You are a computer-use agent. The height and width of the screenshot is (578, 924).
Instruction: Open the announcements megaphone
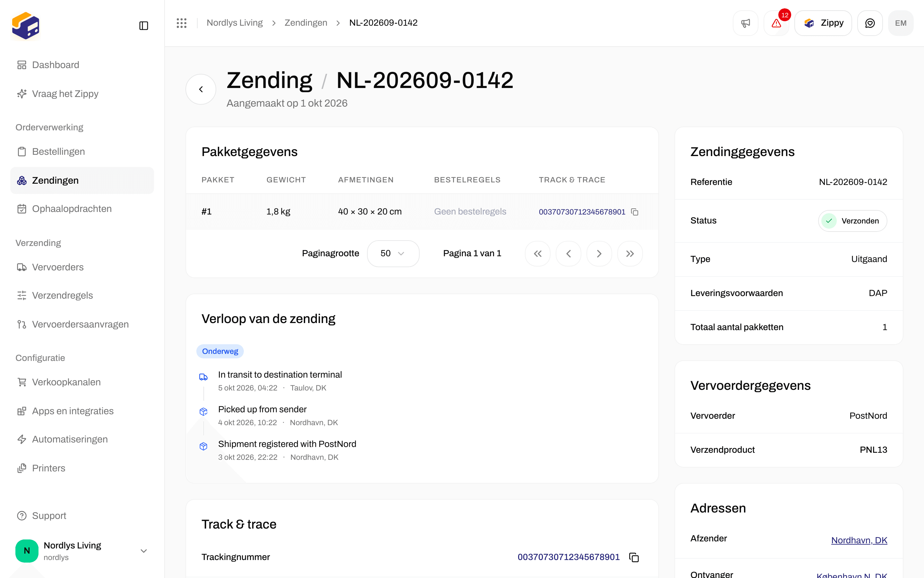(745, 23)
